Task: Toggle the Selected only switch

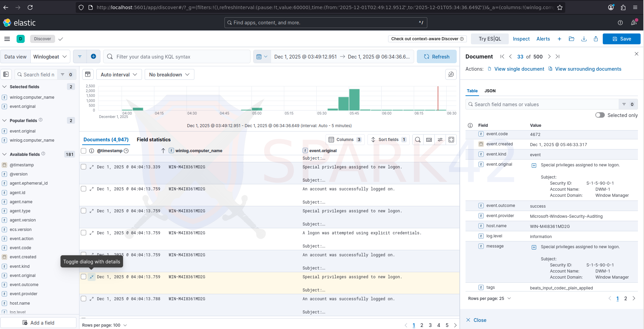Action: coord(600,115)
